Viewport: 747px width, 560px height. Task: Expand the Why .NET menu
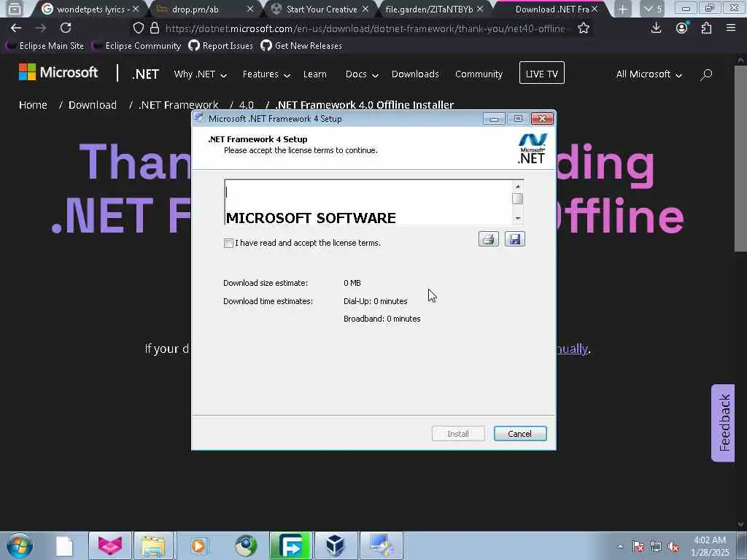coord(200,74)
